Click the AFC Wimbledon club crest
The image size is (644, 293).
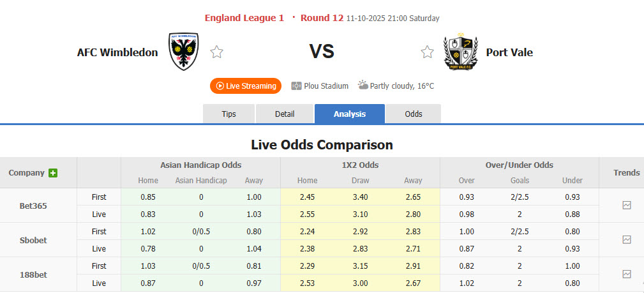pos(184,52)
